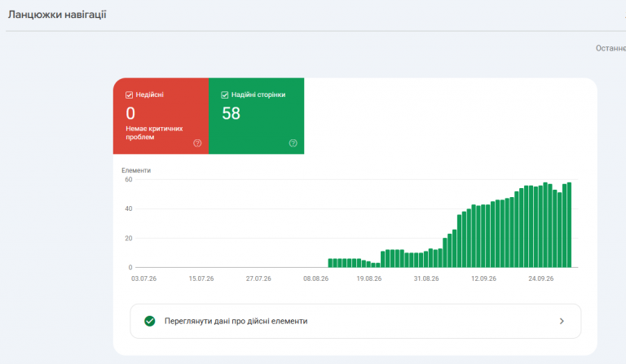The width and height of the screenshot is (626, 364).
Task: Toggle the Недійсні checkbox
Action: click(129, 95)
